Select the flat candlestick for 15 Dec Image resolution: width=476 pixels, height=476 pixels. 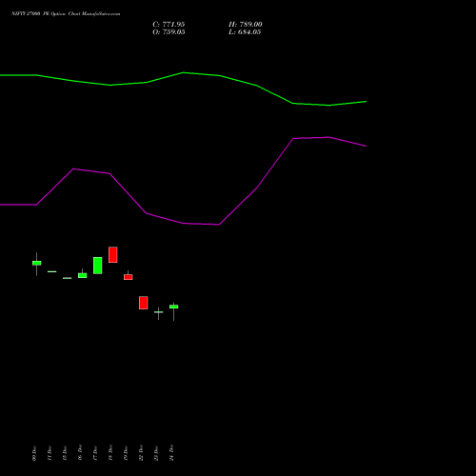click(67, 278)
